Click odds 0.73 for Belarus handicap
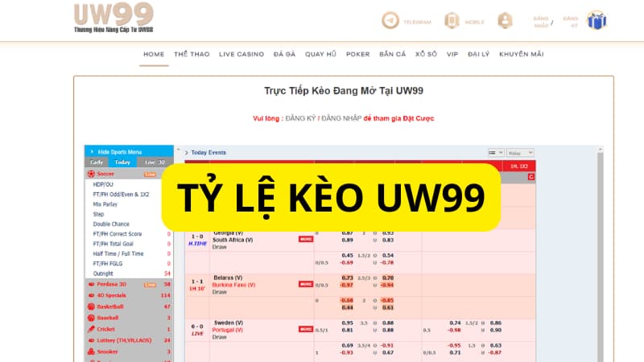The image size is (644, 362). 347,278
